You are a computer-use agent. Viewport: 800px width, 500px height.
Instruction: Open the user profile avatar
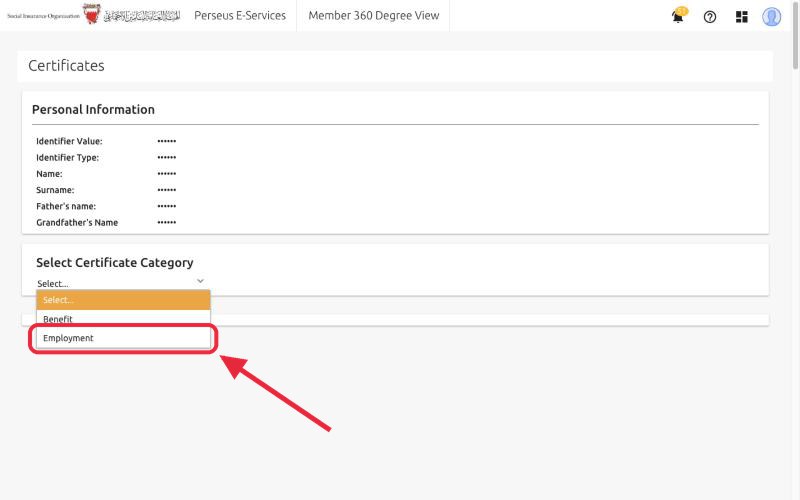[771, 17]
